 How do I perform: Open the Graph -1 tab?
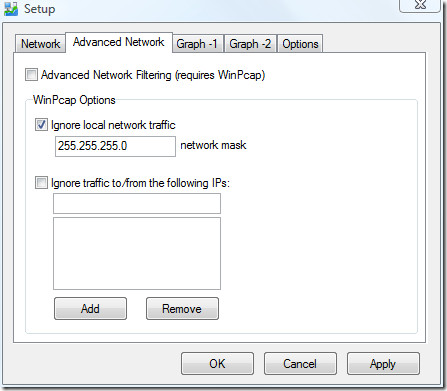(197, 44)
